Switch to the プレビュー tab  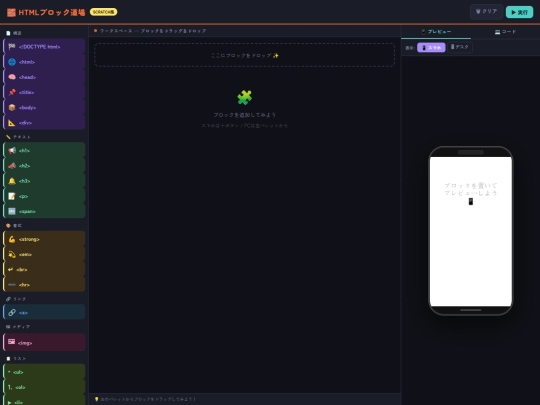[x=436, y=32]
